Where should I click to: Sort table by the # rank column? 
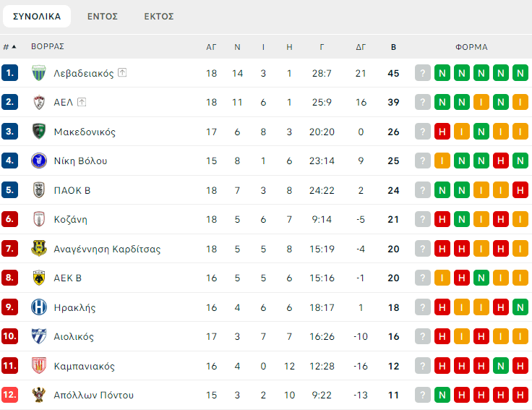[9, 47]
